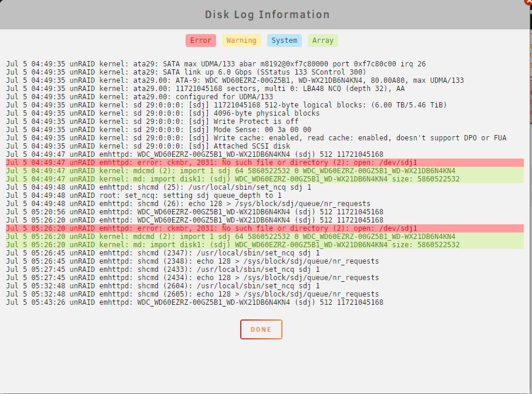Click the configured for UDMA/133 line
The width and height of the screenshot is (532, 394).
point(139,97)
